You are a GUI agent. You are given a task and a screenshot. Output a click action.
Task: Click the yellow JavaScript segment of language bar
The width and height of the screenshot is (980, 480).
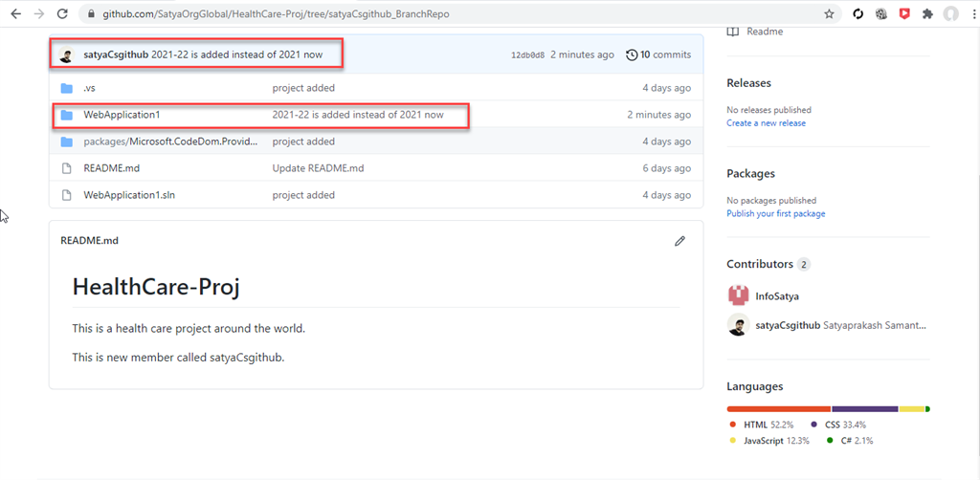(x=912, y=409)
